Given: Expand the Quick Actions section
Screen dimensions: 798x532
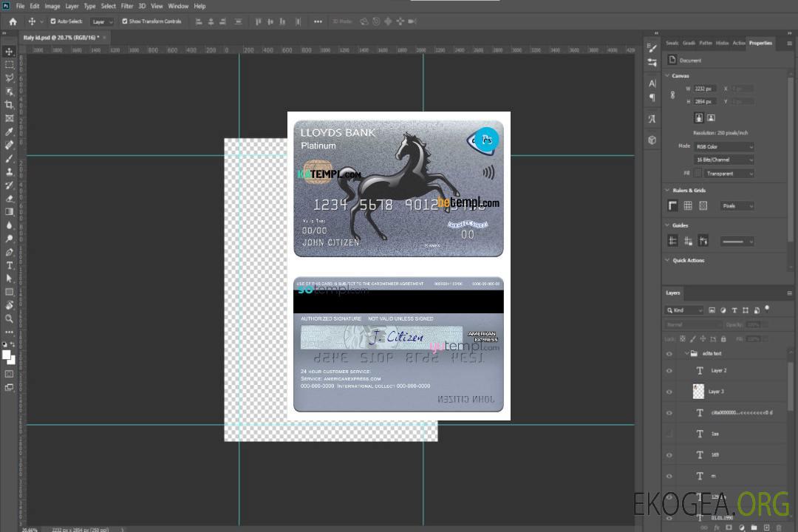Looking at the screenshot, I should [667, 260].
